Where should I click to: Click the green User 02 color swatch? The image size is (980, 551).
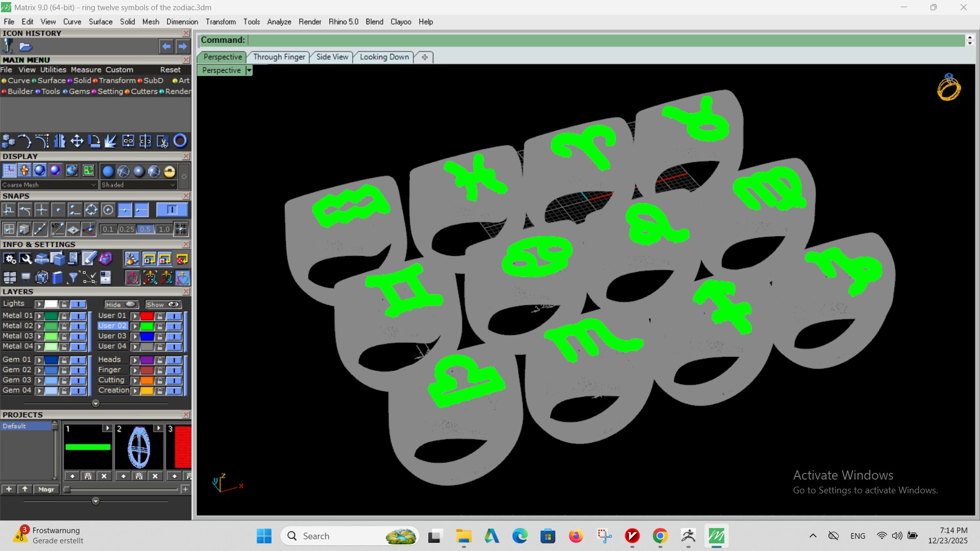tap(147, 326)
